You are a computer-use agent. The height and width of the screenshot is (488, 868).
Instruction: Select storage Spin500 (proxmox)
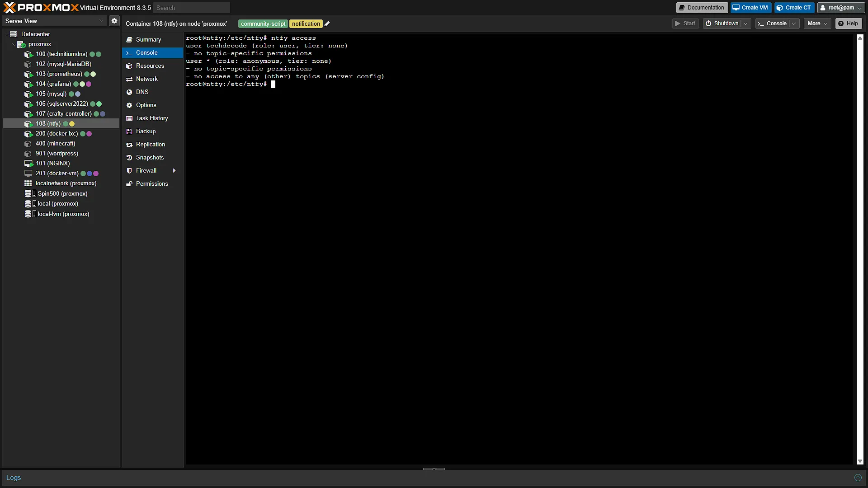(x=62, y=193)
